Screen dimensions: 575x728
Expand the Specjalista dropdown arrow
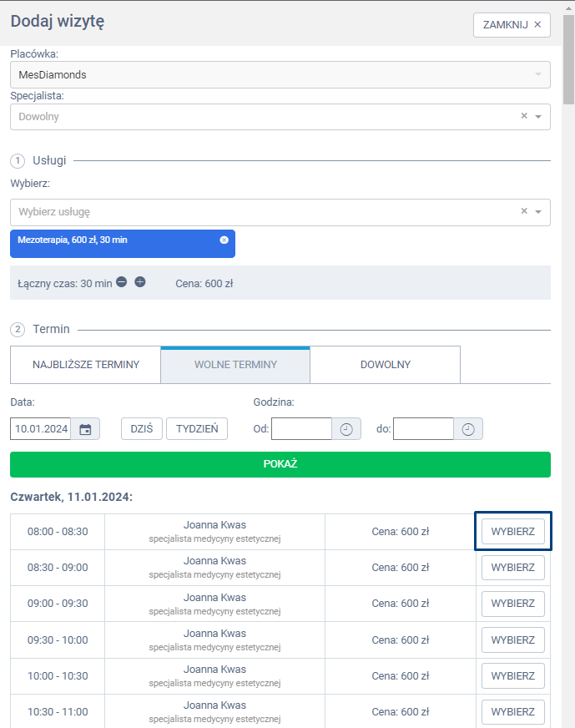(x=538, y=117)
